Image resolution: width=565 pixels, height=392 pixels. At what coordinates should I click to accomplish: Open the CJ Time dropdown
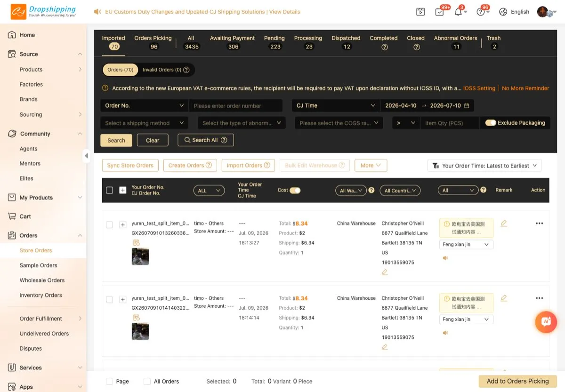pos(336,105)
